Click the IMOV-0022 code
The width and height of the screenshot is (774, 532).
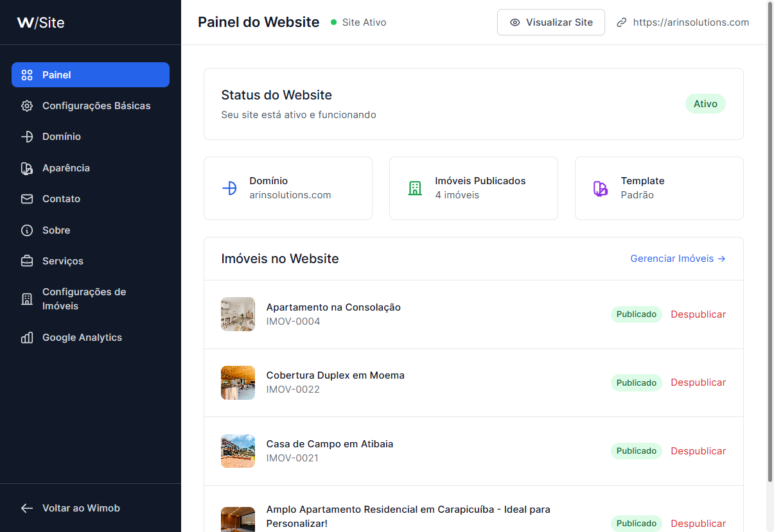click(x=293, y=390)
